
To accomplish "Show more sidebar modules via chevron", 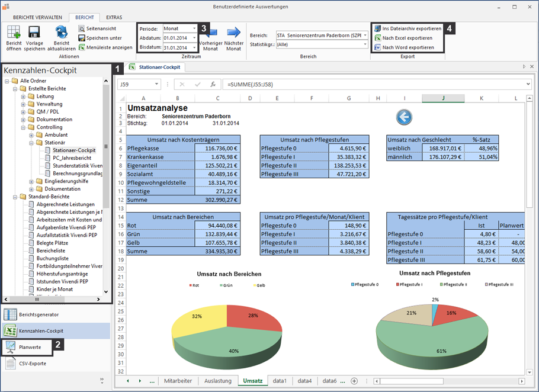I will [102, 380].
